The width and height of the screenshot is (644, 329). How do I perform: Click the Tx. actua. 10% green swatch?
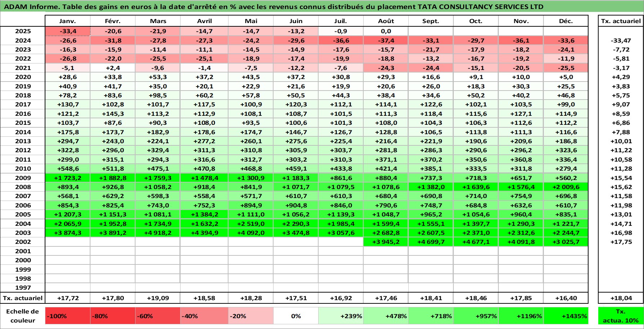point(621,316)
